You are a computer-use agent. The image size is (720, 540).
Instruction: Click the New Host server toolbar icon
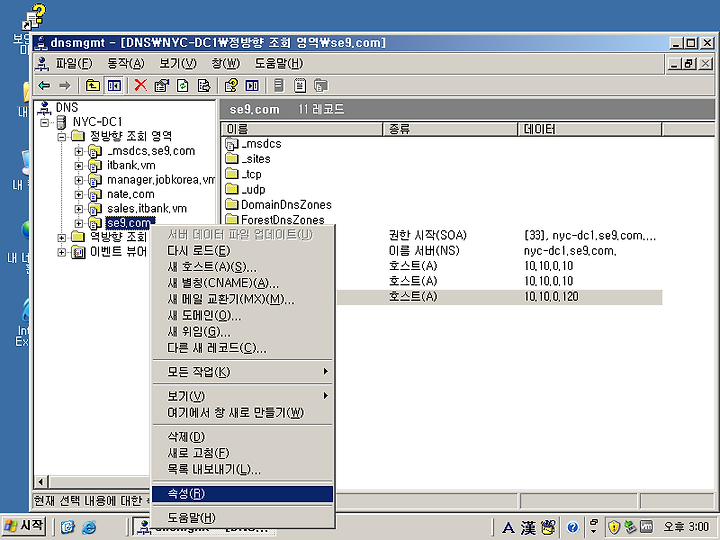[x=279, y=85]
